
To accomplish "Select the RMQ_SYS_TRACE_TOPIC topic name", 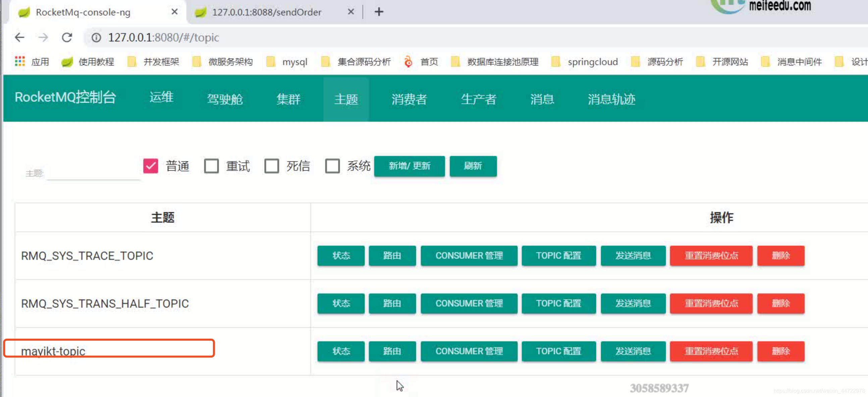I will [87, 256].
